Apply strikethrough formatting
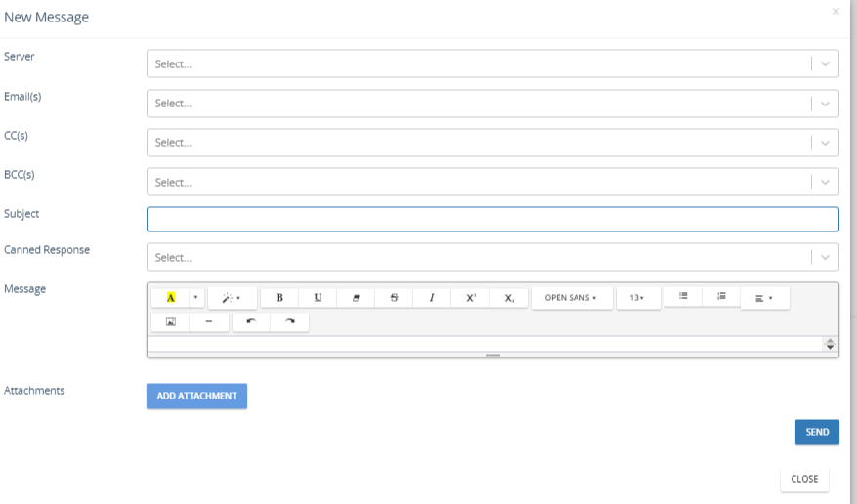This screenshot has height=504, width=857. [x=394, y=298]
